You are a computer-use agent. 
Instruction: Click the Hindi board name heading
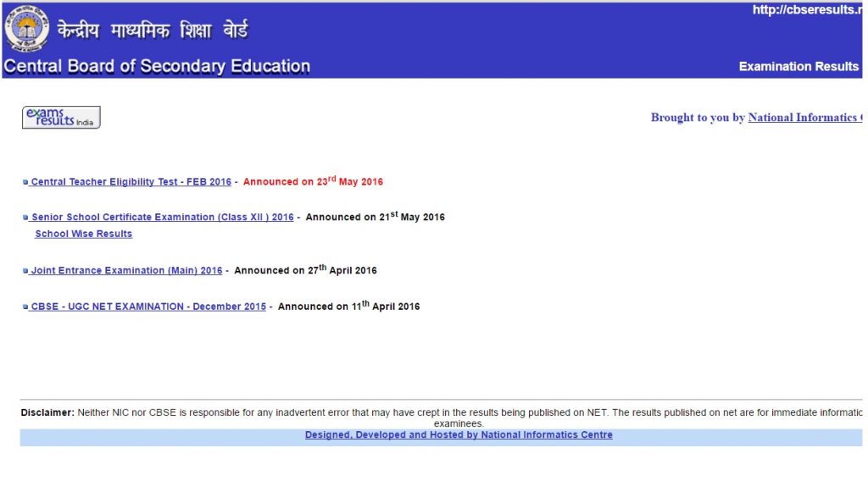[x=153, y=31]
